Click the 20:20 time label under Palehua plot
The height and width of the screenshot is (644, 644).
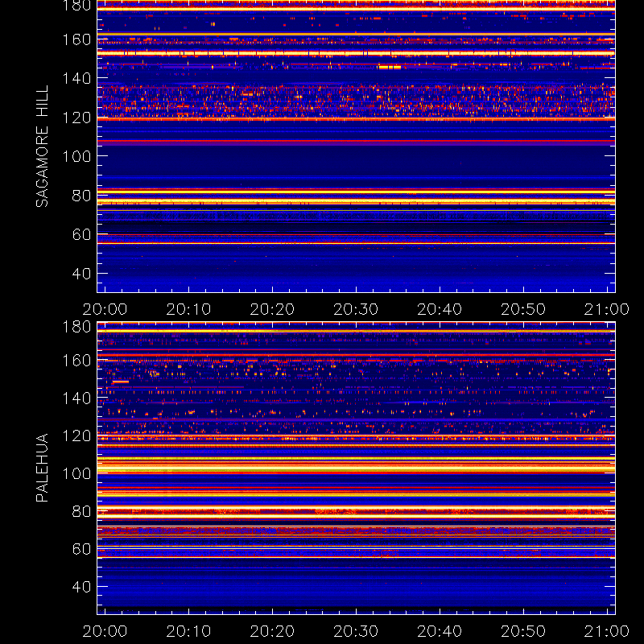tap(272, 631)
